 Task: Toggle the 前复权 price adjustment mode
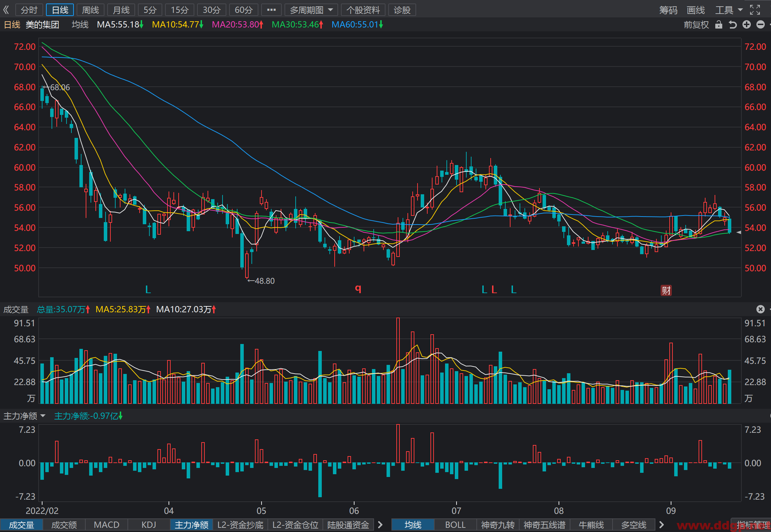click(696, 25)
